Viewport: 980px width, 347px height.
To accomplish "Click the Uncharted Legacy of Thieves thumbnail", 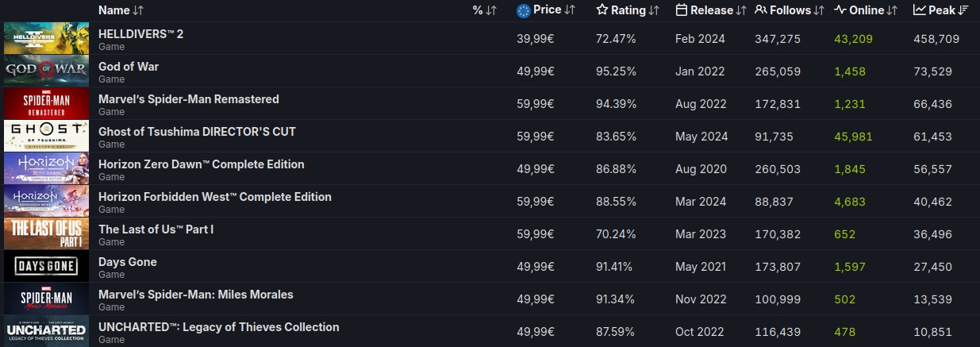I will (45, 331).
